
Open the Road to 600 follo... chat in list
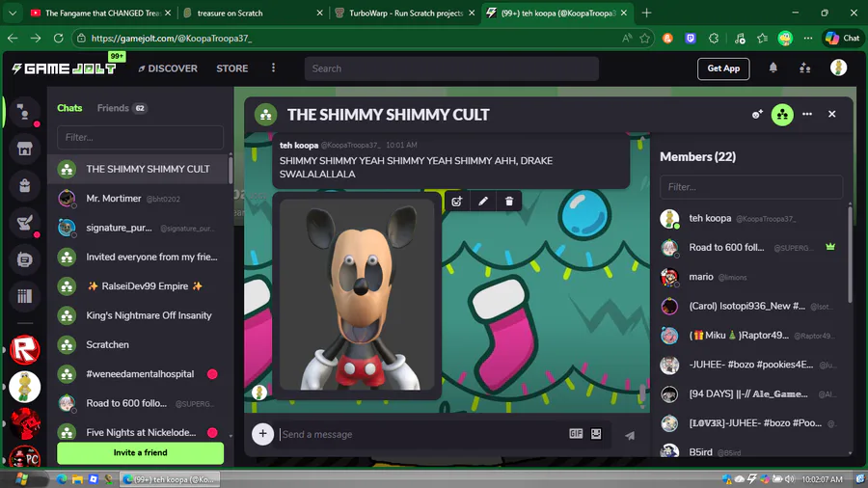[140, 403]
